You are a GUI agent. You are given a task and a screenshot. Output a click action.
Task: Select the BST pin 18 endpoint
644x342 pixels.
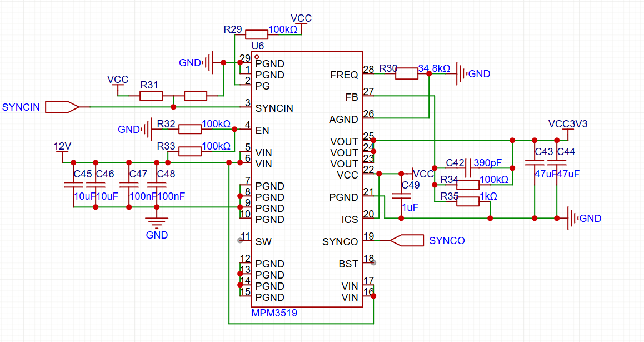(x=373, y=262)
